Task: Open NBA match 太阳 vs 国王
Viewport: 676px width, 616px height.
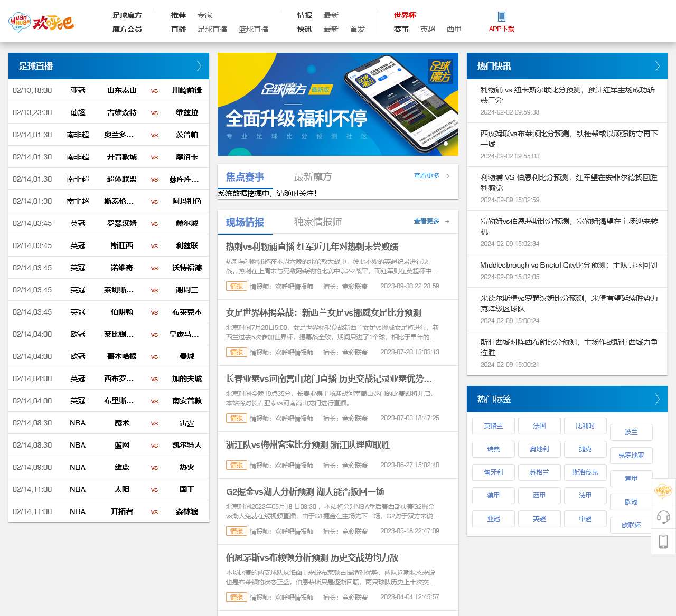Action: (109, 489)
